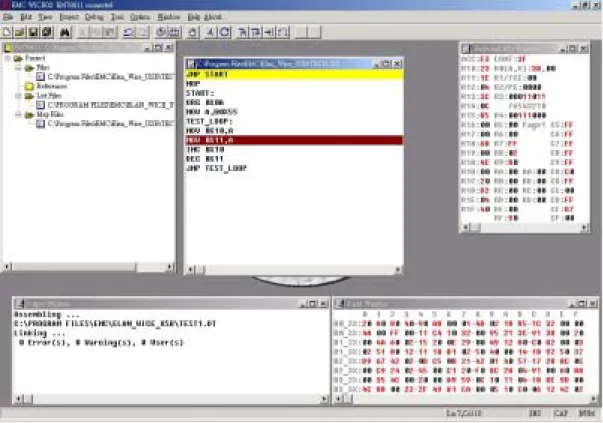Image resolution: width=603 pixels, height=423 pixels.
Task: Click editor horizontal scroll right arrow
Action: click(x=398, y=270)
